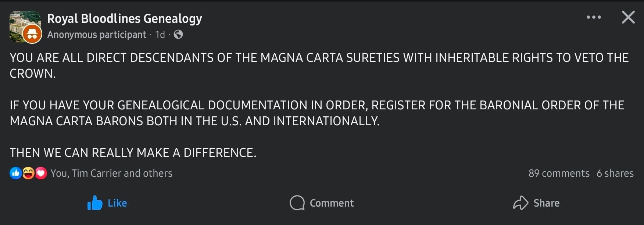The width and height of the screenshot is (644, 225).
Task: Click the Share arrow icon
Action: [x=520, y=203]
